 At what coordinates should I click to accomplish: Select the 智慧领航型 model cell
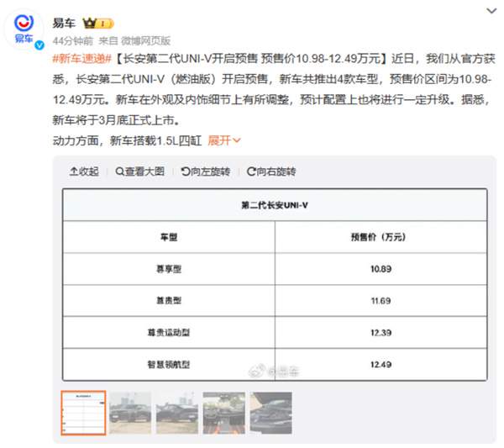[x=169, y=365]
